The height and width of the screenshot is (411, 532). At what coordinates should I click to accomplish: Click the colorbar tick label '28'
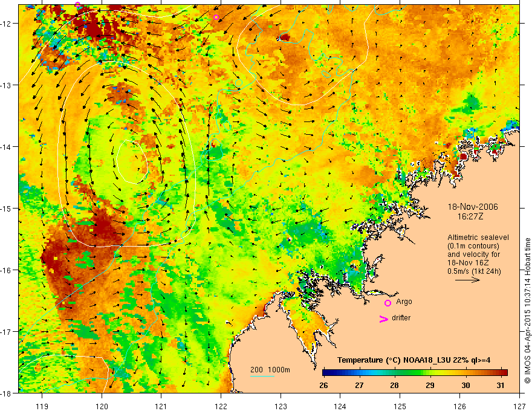(x=394, y=385)
